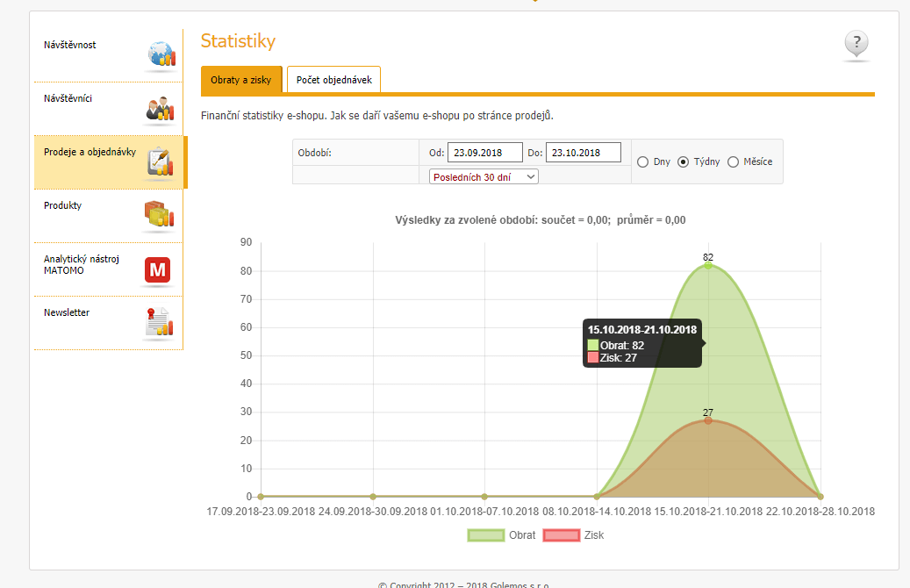Click the Statistiky page heading
Image resolution: width=910 pixels, height=588 pixels.
[238, 41]
